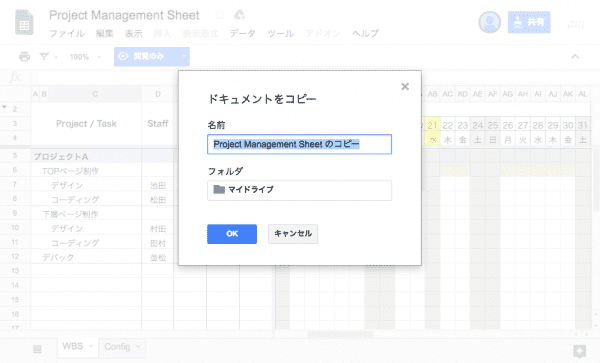Open the 100% zoom dropdown

(x=85, y=57)
